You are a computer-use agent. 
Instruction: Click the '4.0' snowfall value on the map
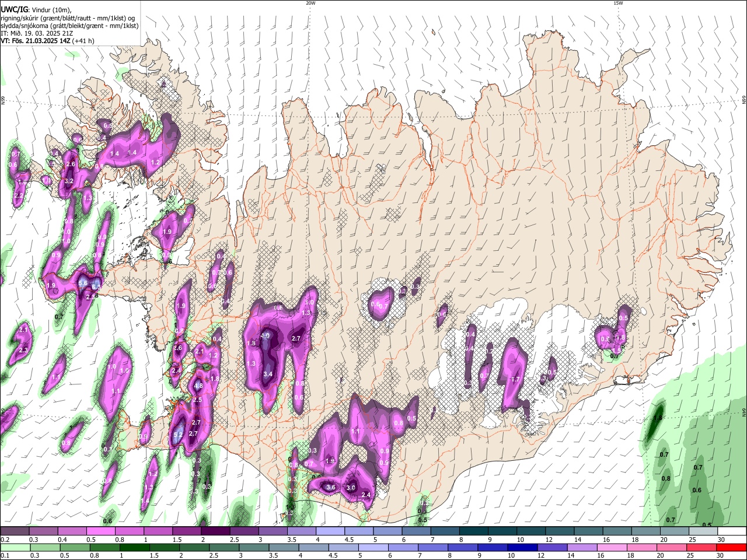(266, 335)
